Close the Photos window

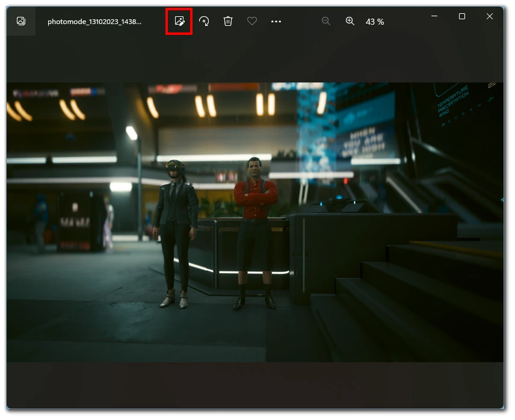(489, 16)
